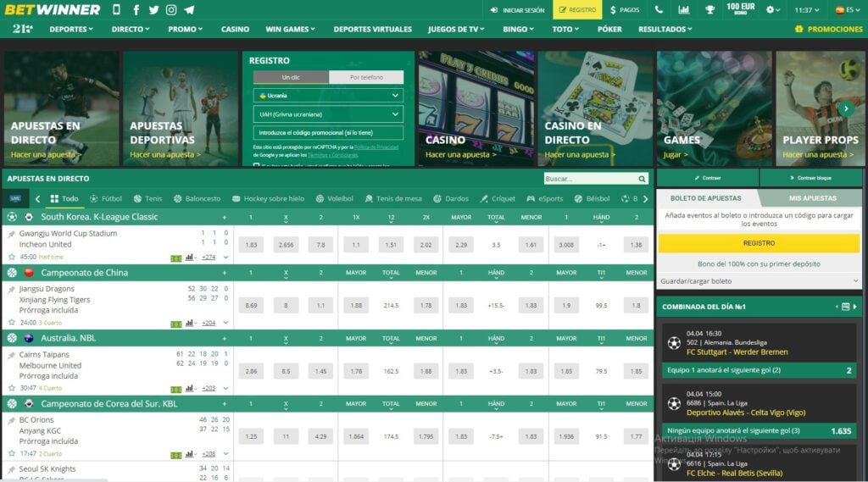Viewport: 868px width, 482px height.
Task: Click the promotional code input field
Action: pos(328,133)
